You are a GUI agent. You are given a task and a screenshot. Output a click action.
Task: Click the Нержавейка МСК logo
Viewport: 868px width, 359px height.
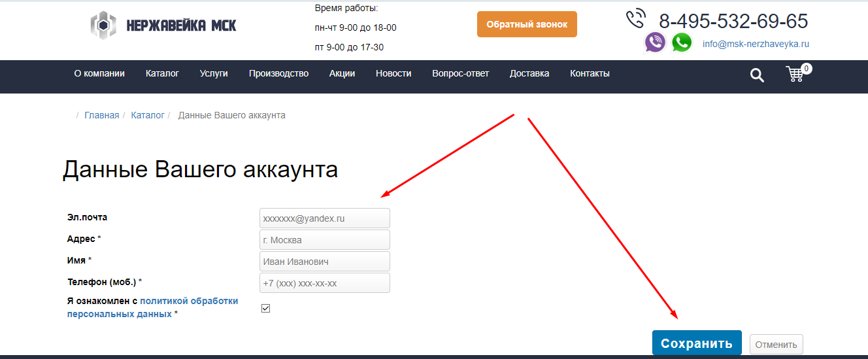pos(163,26)
